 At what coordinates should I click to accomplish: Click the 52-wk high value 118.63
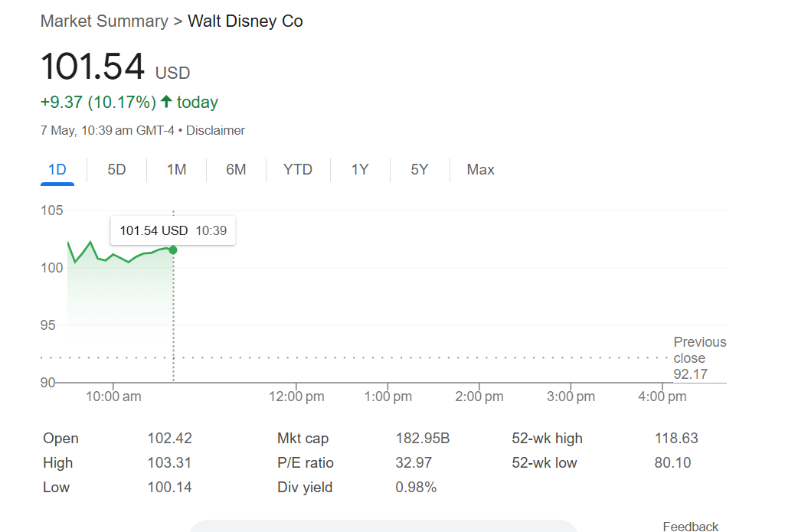click(676, 439)
